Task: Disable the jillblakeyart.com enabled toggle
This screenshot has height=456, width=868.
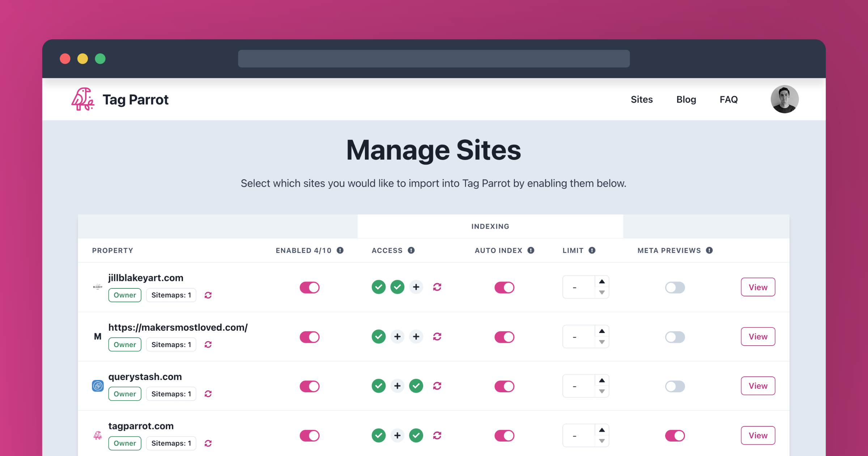Action: [310, 288]
